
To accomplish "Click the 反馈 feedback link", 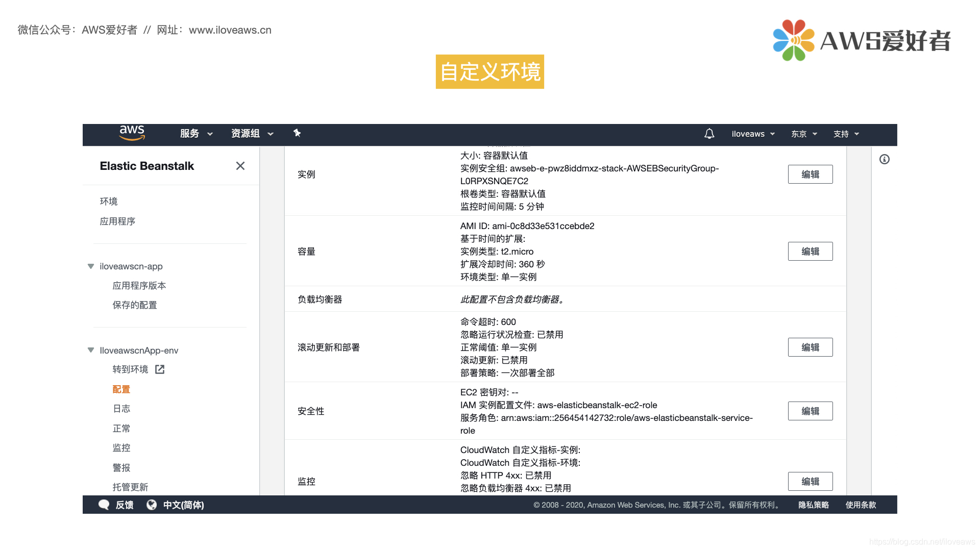I will (x=125, y=505).
